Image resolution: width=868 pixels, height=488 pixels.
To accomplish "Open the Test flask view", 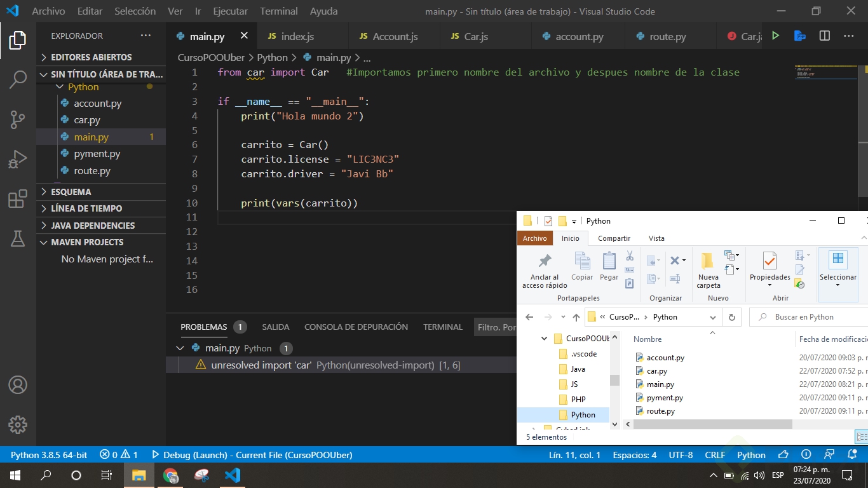I will pos(18,238).
